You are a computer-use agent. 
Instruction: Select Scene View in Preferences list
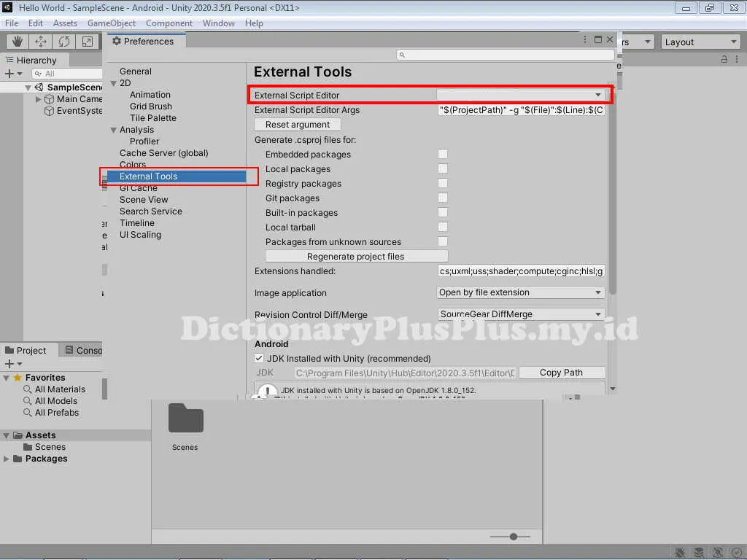144,200
